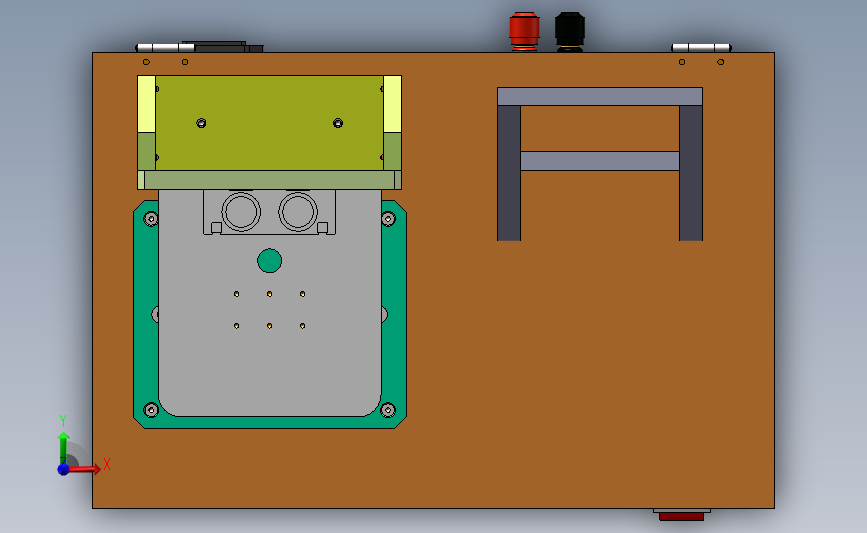Viewport: 867px width, 533px height.
Task: Select right square tab in ring housing
Action: [322, 228]
